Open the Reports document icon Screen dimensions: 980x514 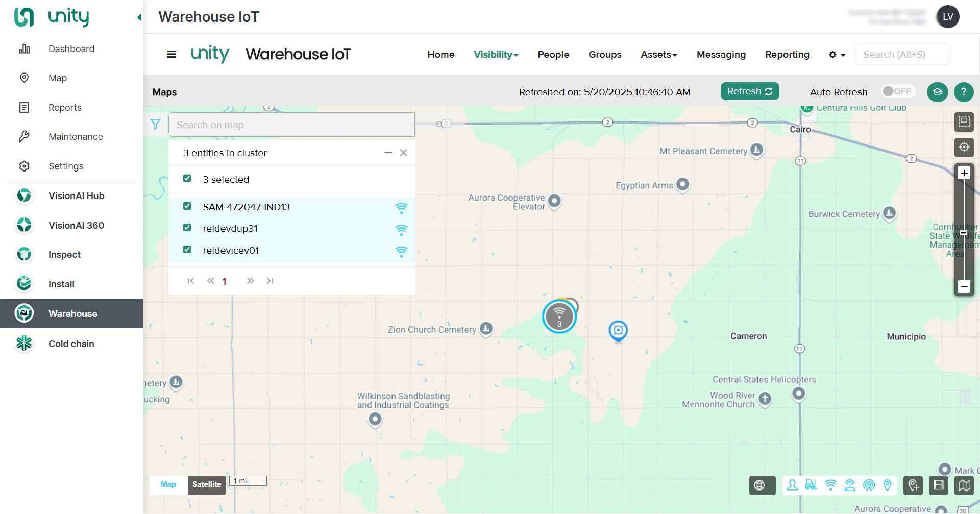(x=24, y=107)
